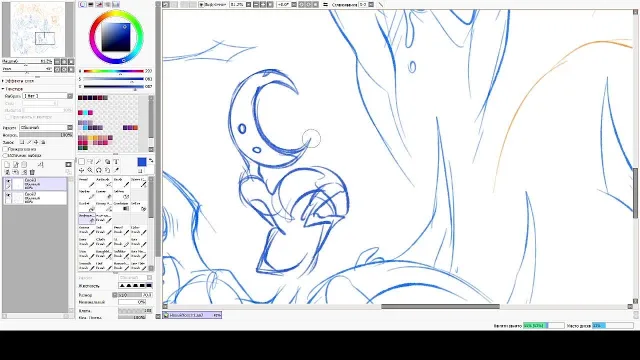Viewport: 640px width, 360px height.
Task: Enable straight line drawing mode
Action: (380, 4)
